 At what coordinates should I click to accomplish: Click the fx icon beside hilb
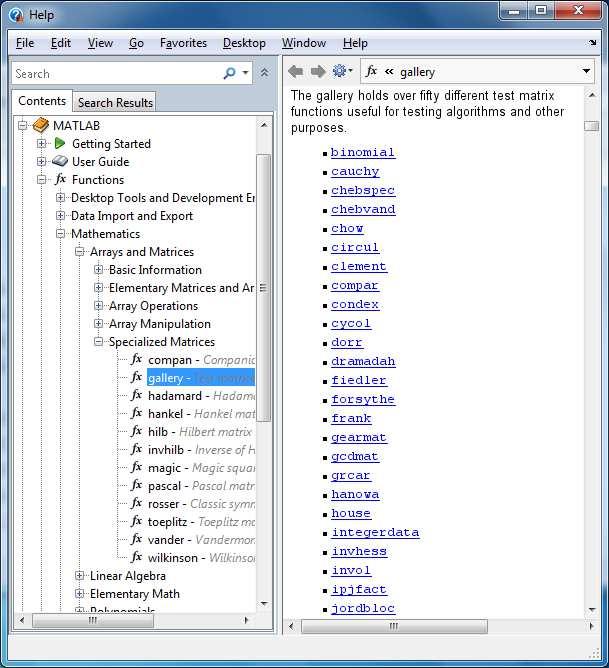tap(136, 431)
